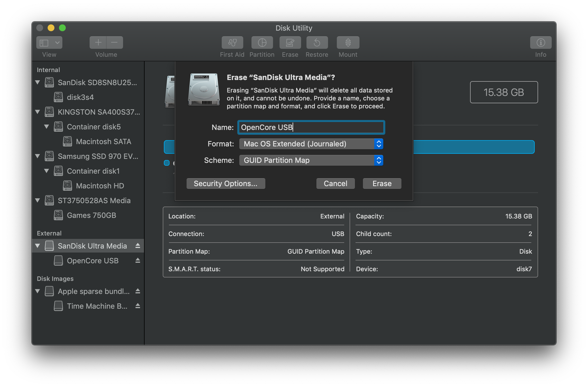Click the Security Options button
The width and height of the screenshot is (588, 387).
click(226, 184)
